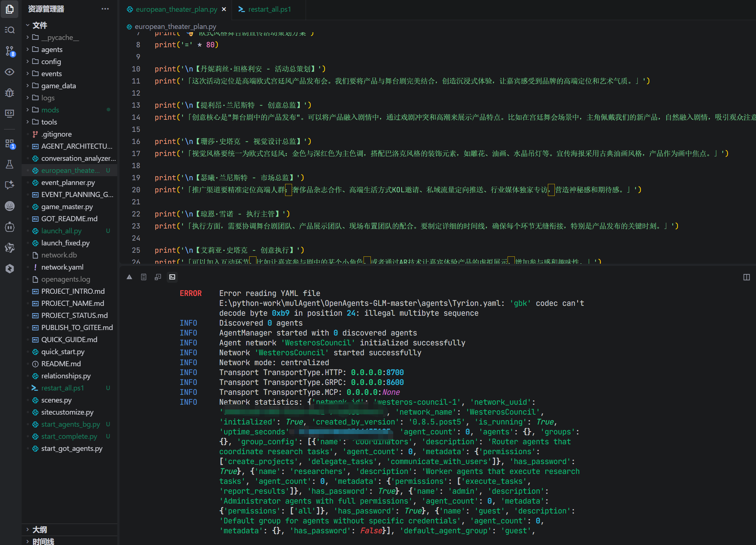The image size is (756, 545).
Task: Close the european_theater_plan.py tab
Action: pos(224,10)
